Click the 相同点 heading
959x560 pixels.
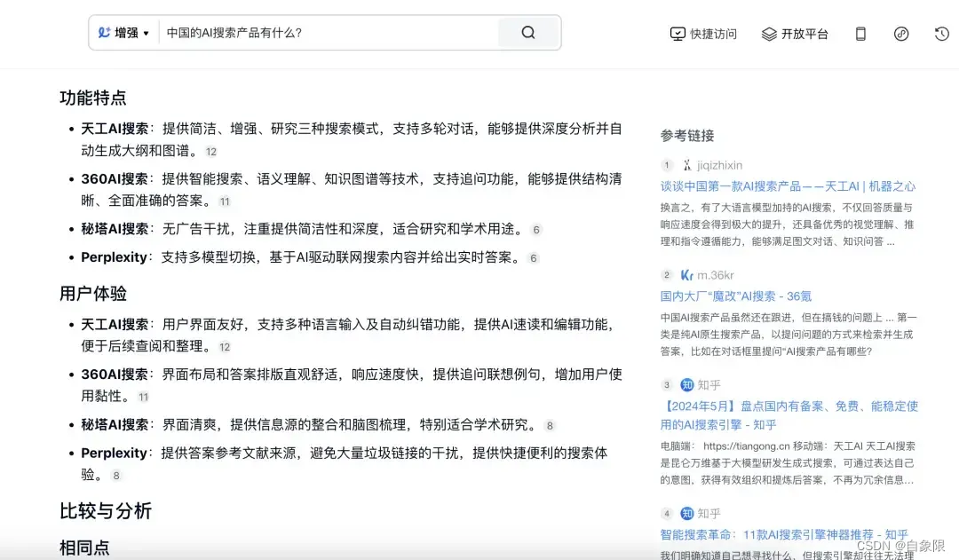click(x=84, y=548)
